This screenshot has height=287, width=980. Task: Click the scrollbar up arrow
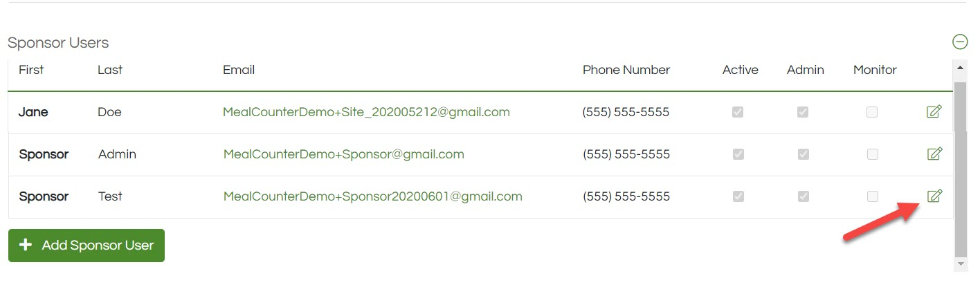(x=960, y=68)
